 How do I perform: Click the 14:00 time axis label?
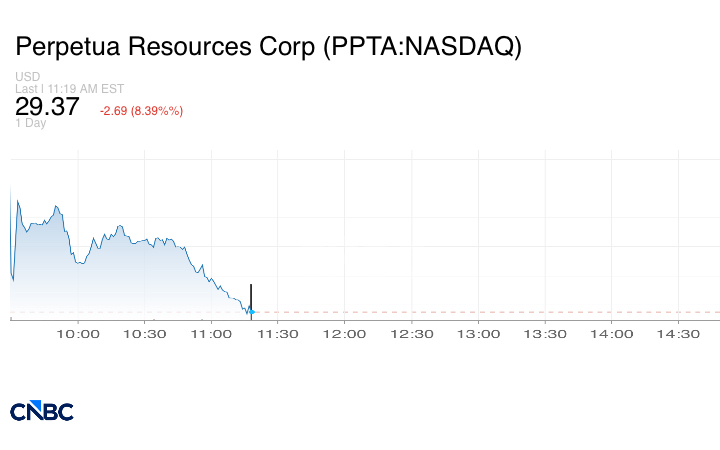coord(612,335)
